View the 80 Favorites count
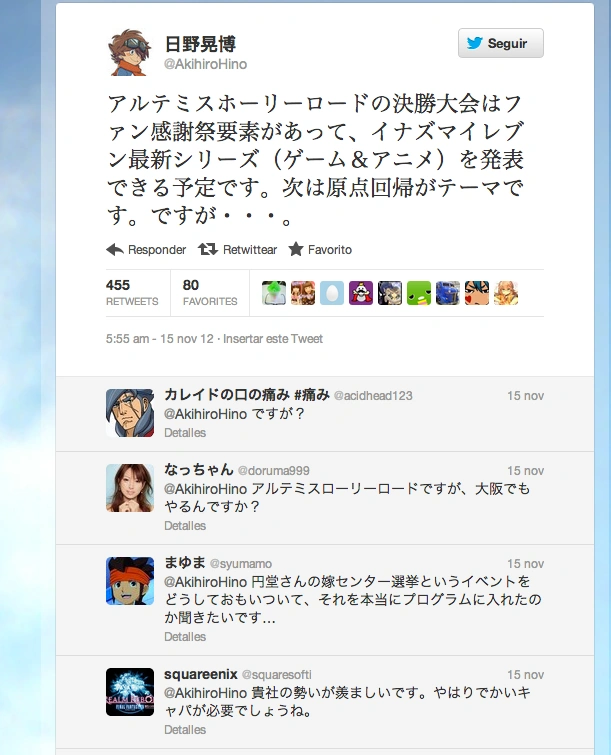The image size is (611, 755). tap(210, 293)
